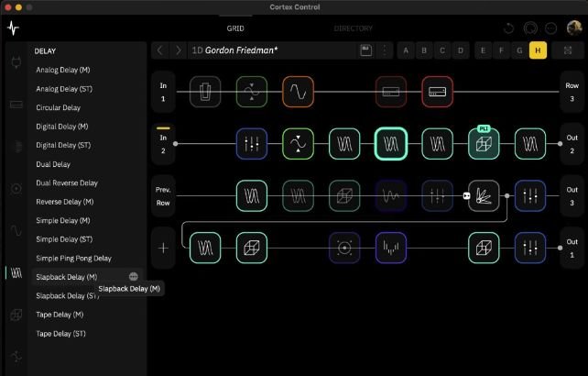Go to the previous preset arrow
The image size is (588, 376).
tap(160, 50)
